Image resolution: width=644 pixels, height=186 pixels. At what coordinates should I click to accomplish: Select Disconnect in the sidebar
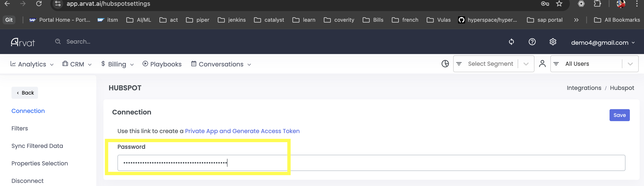click(28, 181)
